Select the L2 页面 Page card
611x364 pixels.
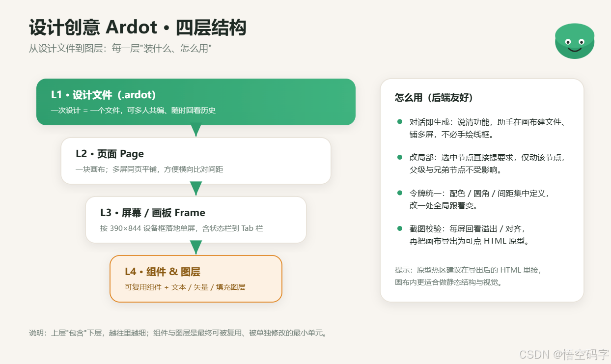click(196, 161)
